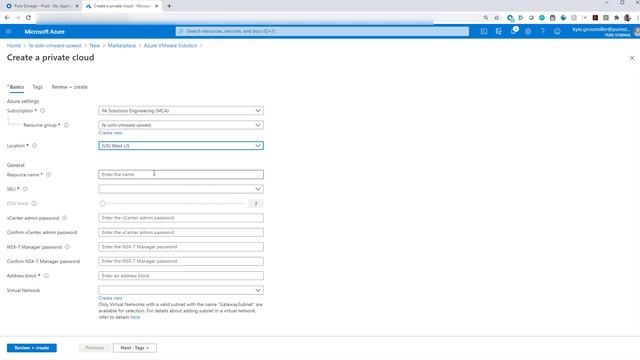Close the Pure Storage browser tab
Screen dimensions: 640x360
click(x=76, y=6)
